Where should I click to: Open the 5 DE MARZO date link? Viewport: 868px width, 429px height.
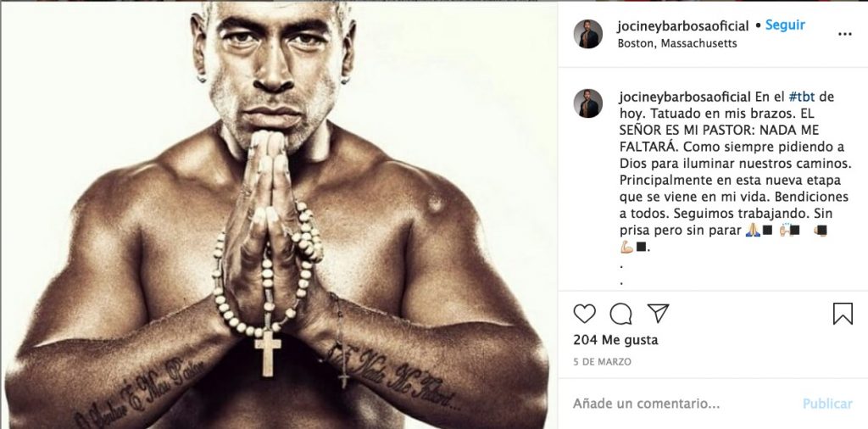pos(602,362)
